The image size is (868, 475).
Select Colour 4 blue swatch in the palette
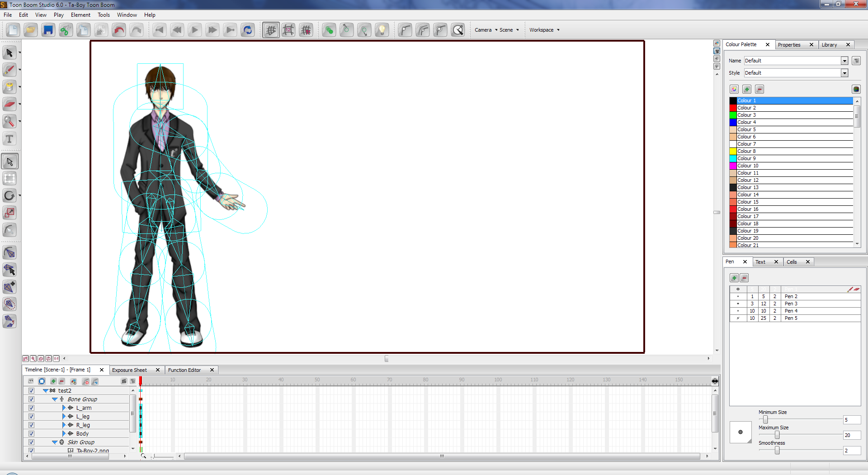tap(733, 122)
